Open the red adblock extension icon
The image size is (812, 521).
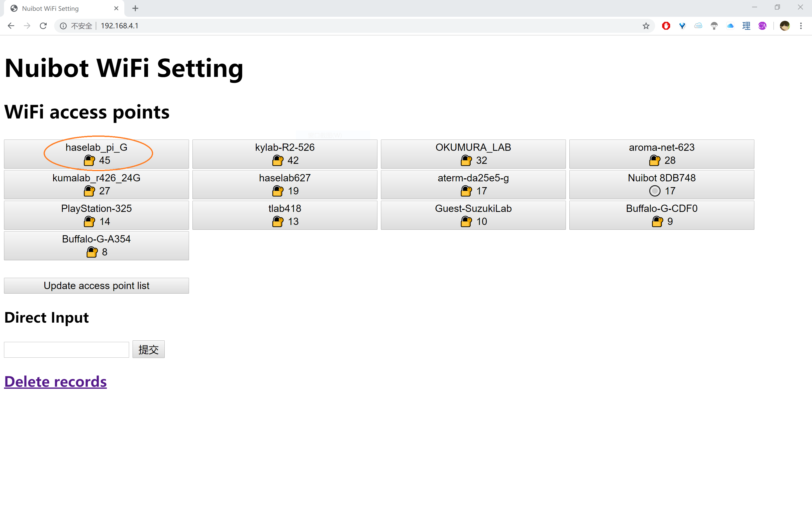click(x=666, y=26)
